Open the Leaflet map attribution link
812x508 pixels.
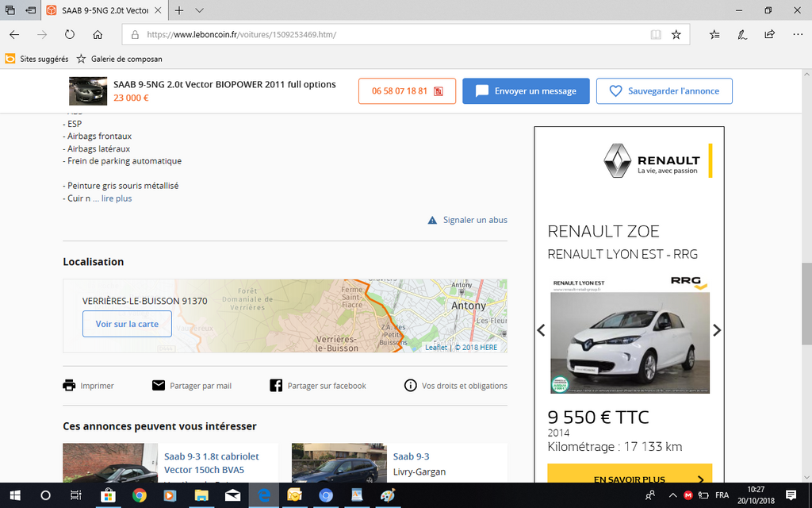click(436, 348)
